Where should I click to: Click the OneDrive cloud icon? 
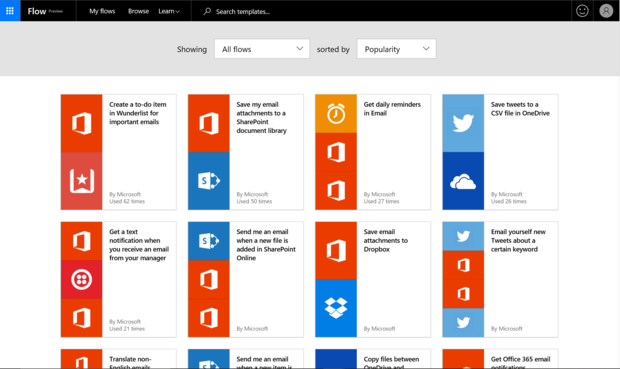(463, 181)
